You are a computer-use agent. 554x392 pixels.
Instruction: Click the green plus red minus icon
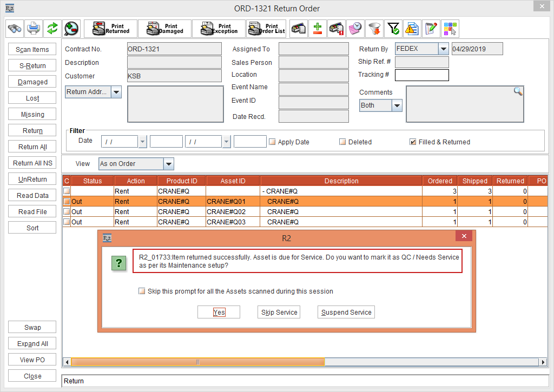[x=318, y=28]
